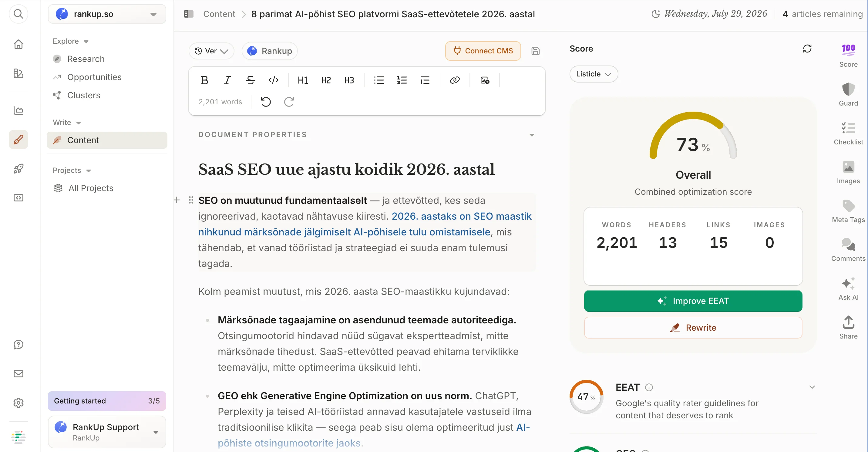
Task: Open settings gear icon in left rail
Action: tap(18, 403)
